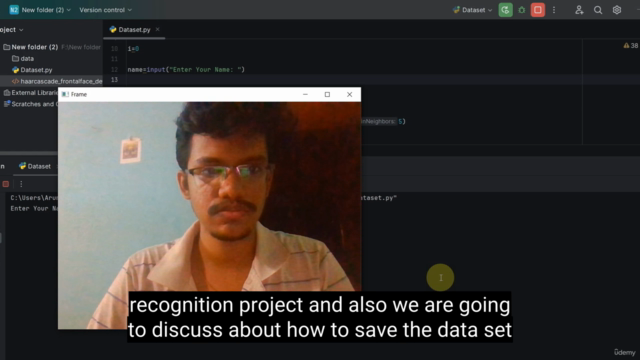Open the data folder in project tree
The image size is (640, 360).
point(27,58)
